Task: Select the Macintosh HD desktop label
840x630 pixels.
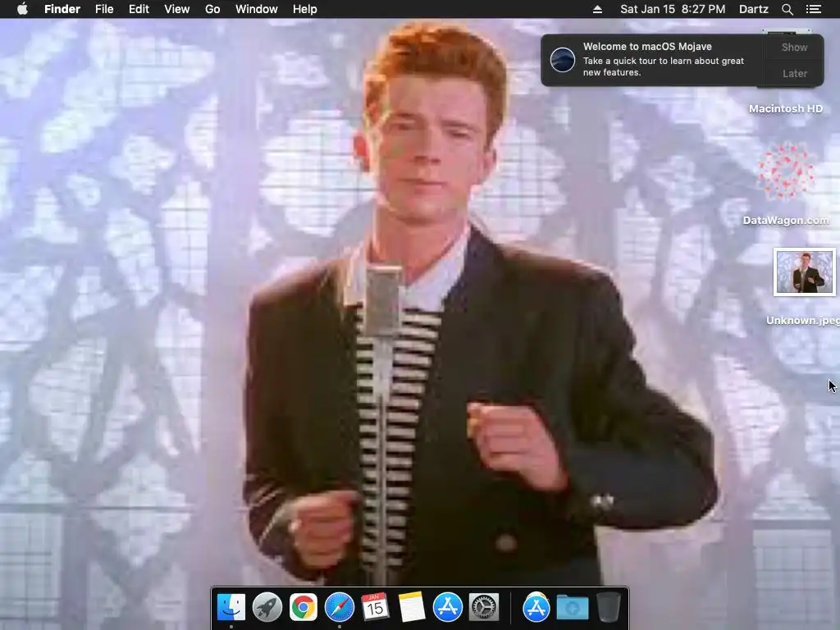Action: tap(785, 109)
